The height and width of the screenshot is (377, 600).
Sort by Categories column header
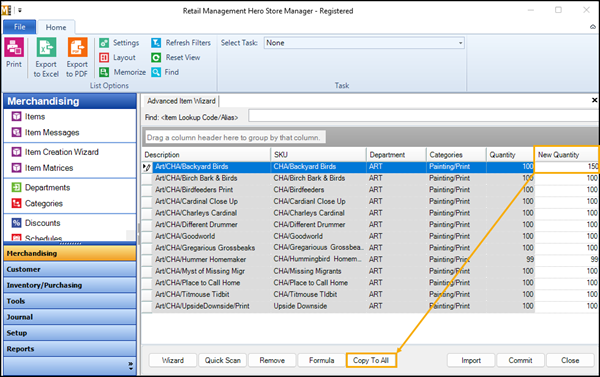[456, 155]
